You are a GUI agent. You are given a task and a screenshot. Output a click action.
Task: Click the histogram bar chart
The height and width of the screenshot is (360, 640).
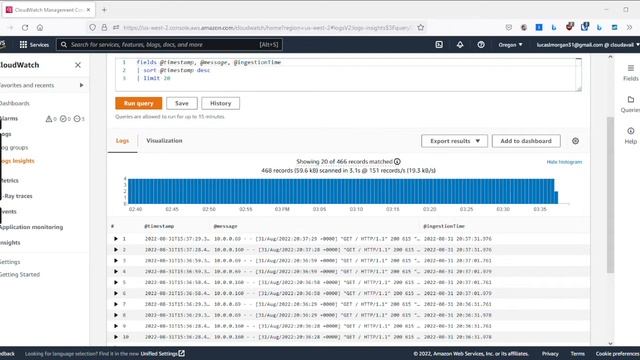[x=343, y=191]
